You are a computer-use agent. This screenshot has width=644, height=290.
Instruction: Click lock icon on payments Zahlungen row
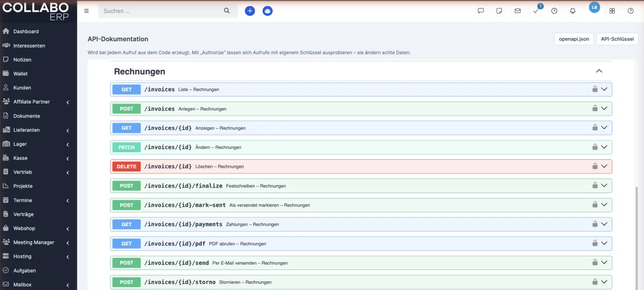[x=595, y=224]
